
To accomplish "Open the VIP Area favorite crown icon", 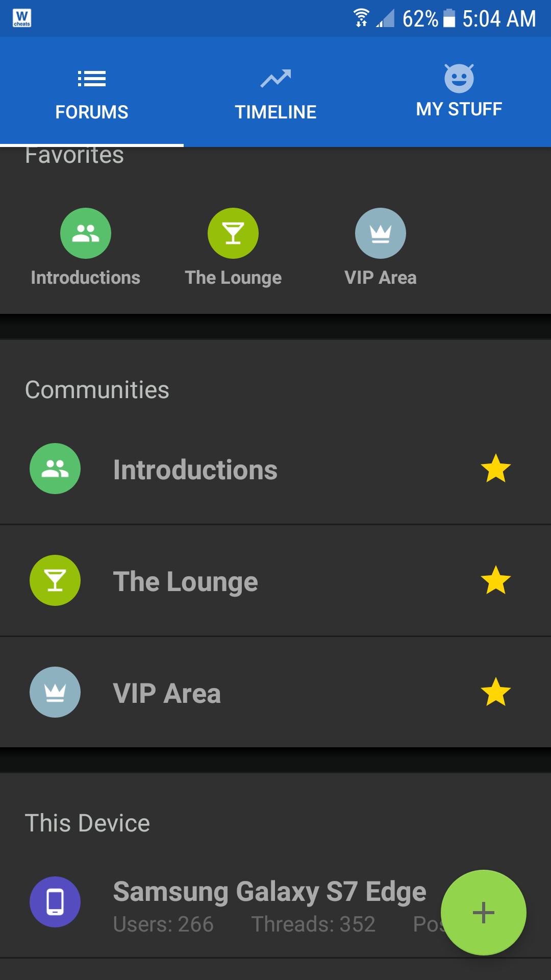I will tap(381, 233).
